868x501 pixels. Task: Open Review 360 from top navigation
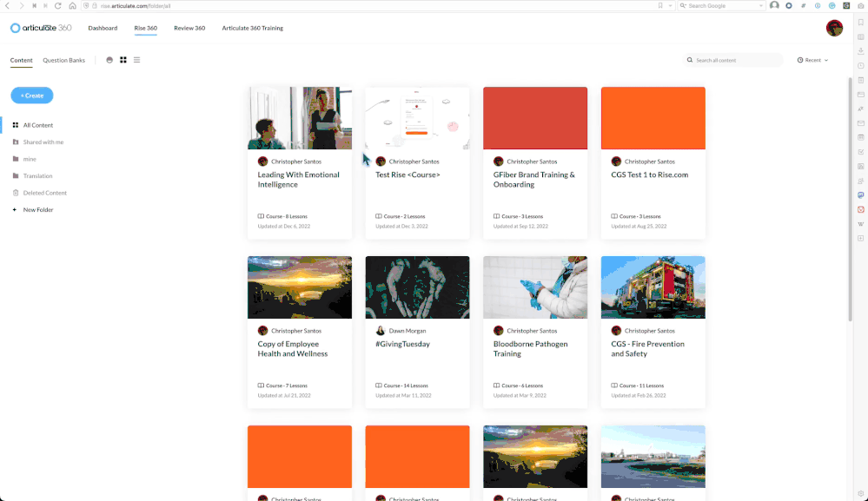tap(189, 28)
